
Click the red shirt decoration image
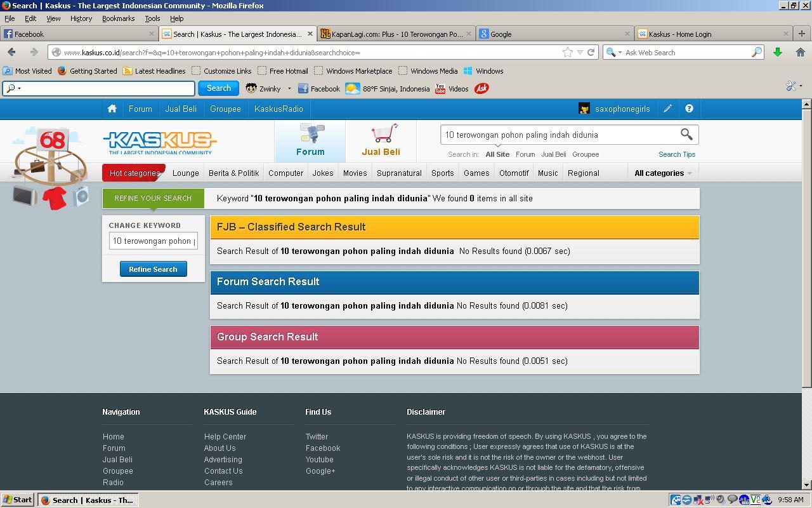[x=55, y=197]
